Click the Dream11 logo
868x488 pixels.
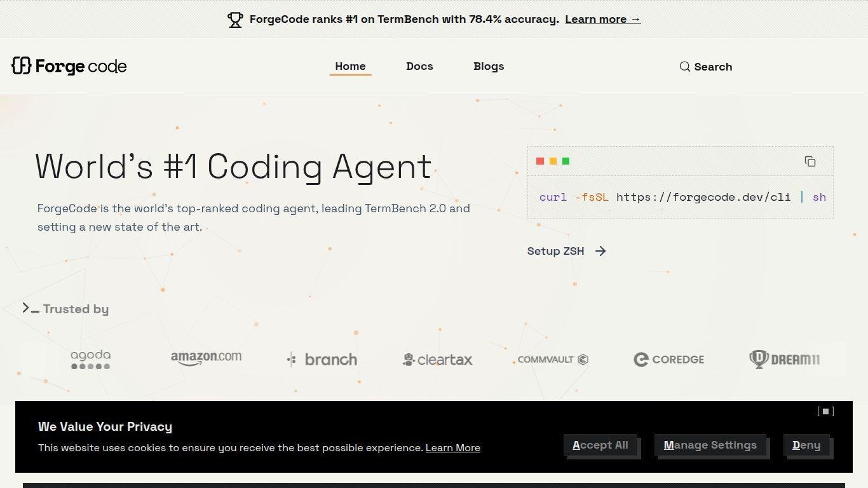tap(784, 359)
